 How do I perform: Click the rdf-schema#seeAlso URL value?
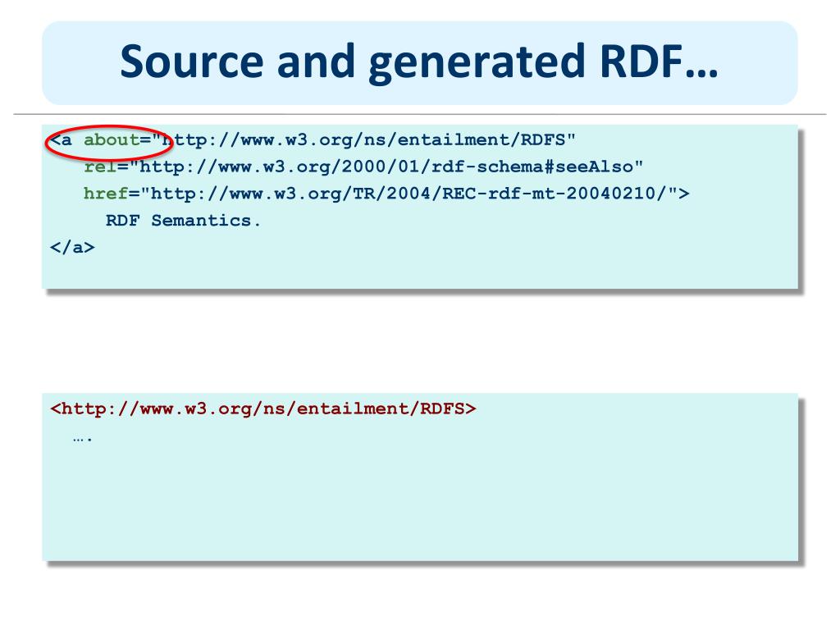[386, 167]
